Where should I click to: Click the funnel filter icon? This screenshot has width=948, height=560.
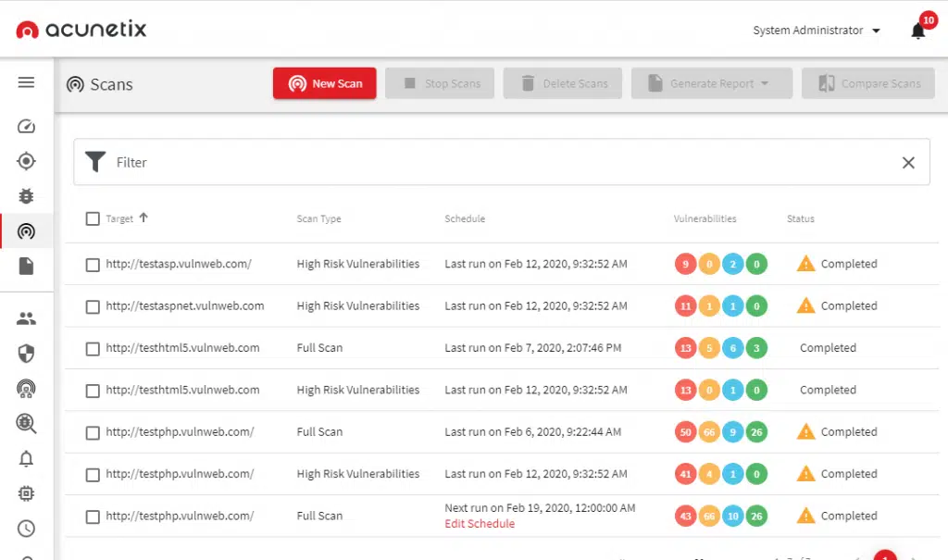[95, 162]
